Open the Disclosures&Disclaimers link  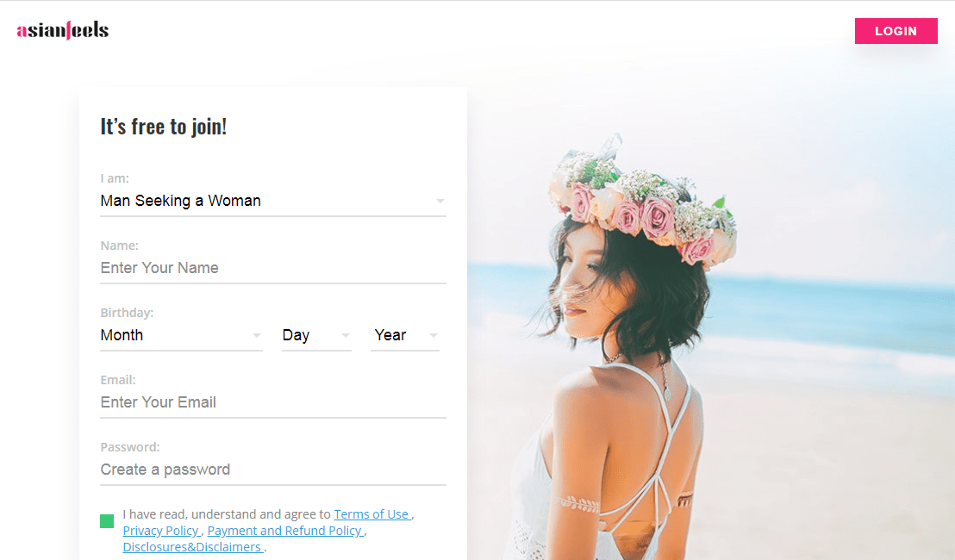coord(192,547)
